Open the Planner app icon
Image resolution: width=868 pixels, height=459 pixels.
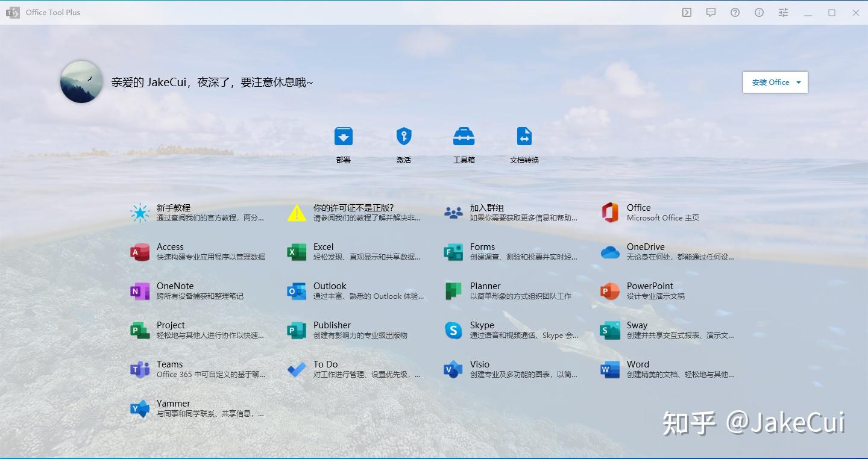coord(453,291)
